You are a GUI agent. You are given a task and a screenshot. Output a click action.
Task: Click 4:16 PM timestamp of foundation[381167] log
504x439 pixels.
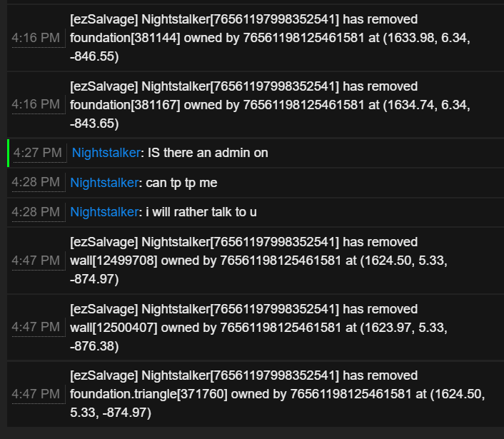tap(36, 104)
